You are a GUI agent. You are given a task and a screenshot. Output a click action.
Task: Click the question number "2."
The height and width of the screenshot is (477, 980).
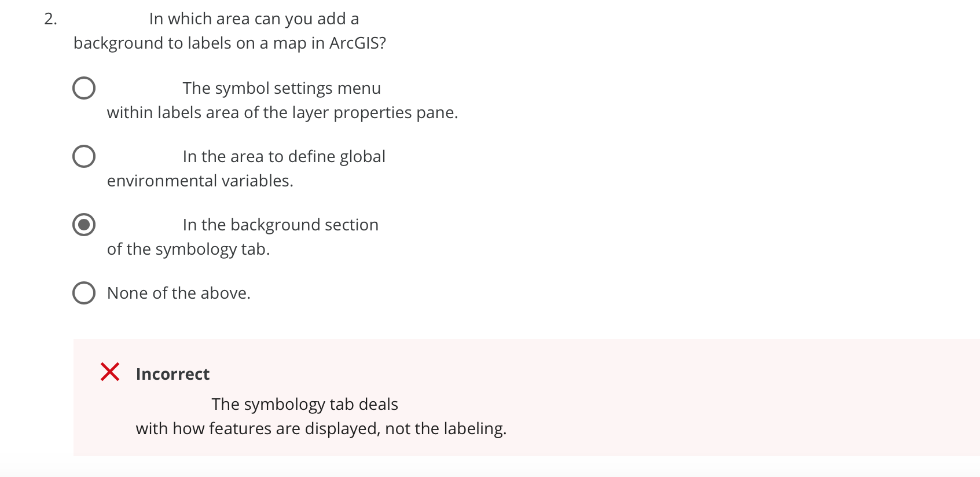click(x=51, y=19)
